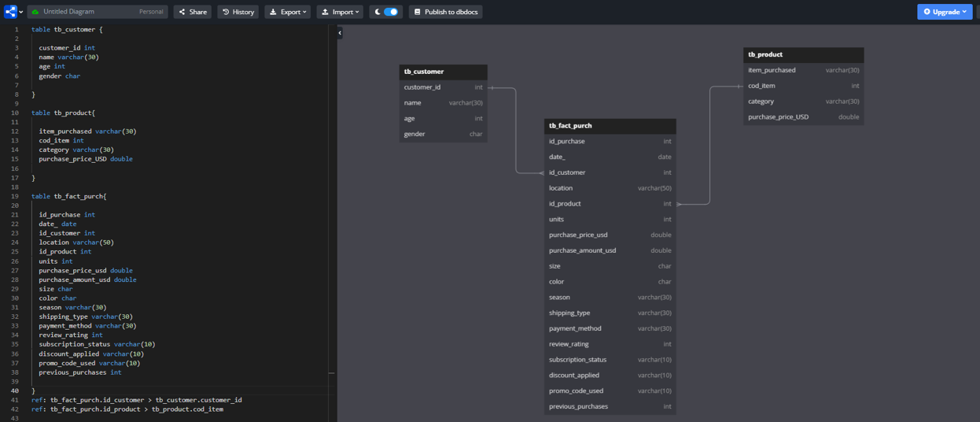Screen dimensions: 980x422
Task: Click code line 'name varchar(30)'
Action: point(68,57)
